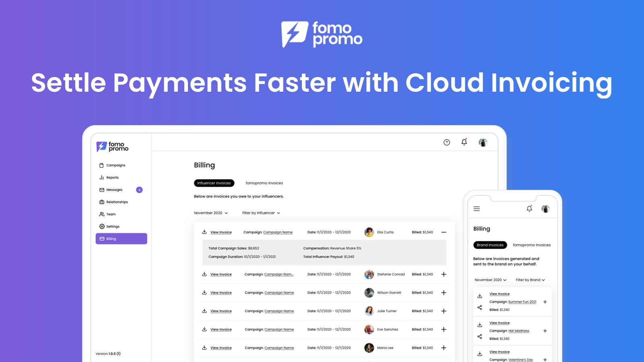This screenshot has width=644, height=362.
Task: Click the Messages unread count badge
Action: 139,190
